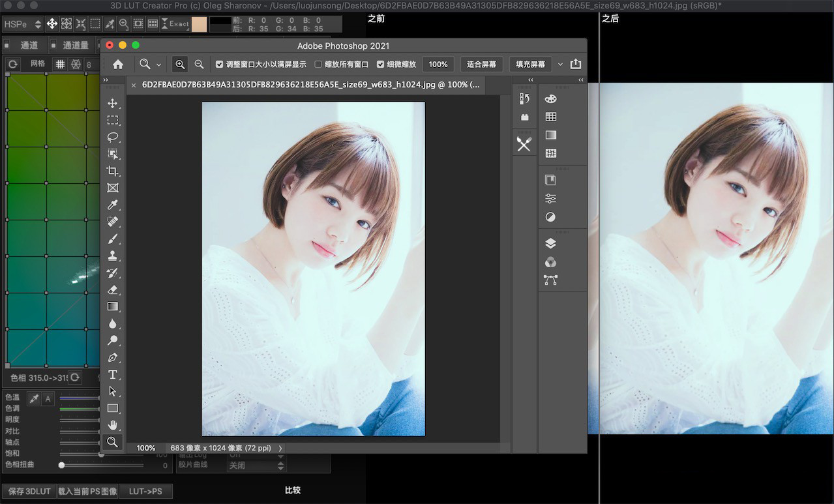Screen dimensions: 834x504
Task: Click the 载入当前PS图像 button
Action: click(x=87, y=491)
